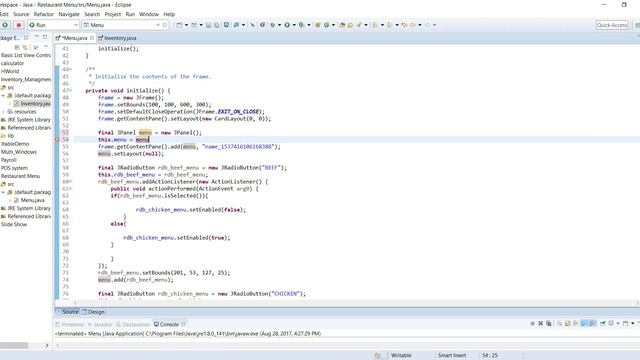
Task: Click the green Run As toolbar icon
Action: [x=287, y=25]
